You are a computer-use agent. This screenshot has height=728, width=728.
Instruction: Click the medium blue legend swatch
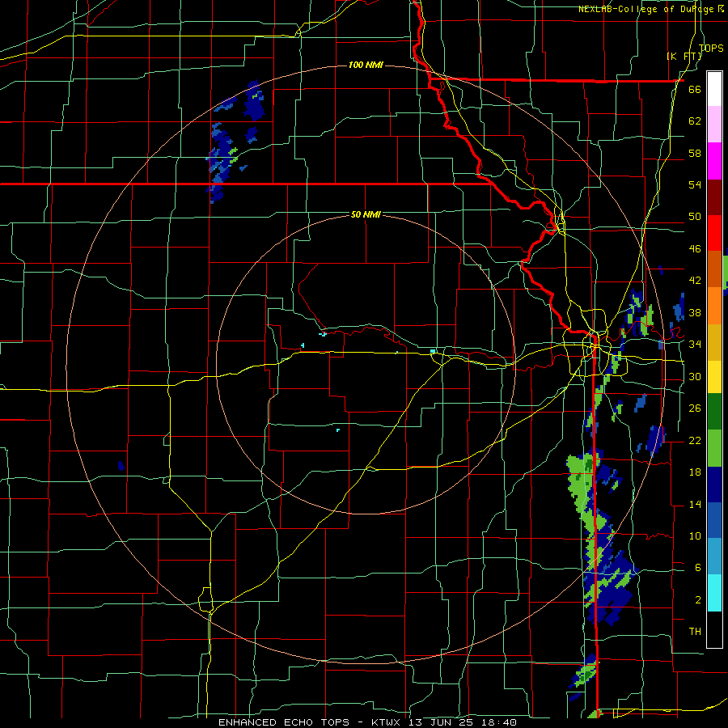714,520
